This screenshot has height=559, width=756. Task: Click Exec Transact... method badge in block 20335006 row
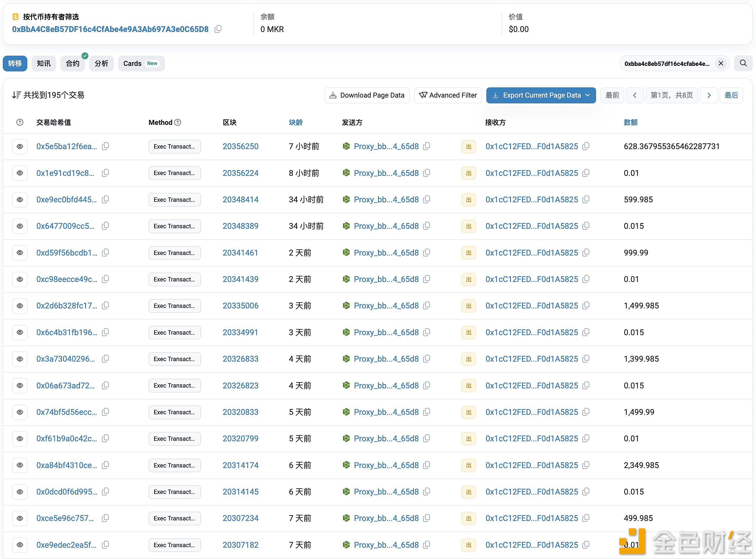click(x=174, y=306)
